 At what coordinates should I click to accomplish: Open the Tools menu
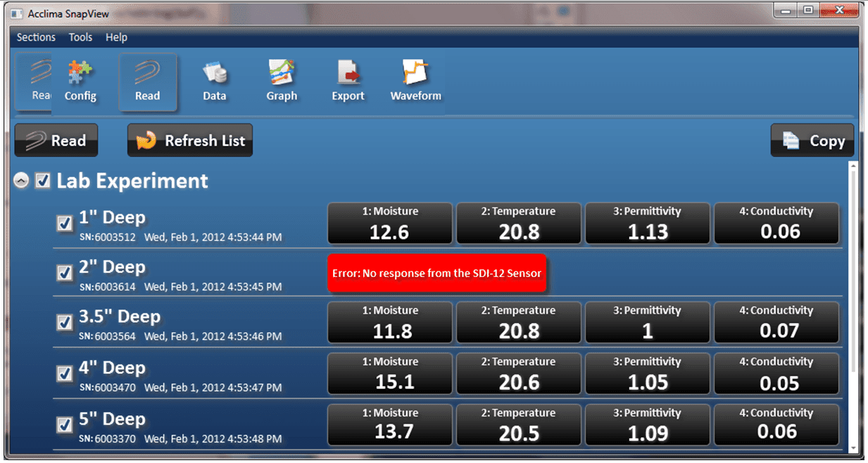pyautogui.click(x=80, y=37)
